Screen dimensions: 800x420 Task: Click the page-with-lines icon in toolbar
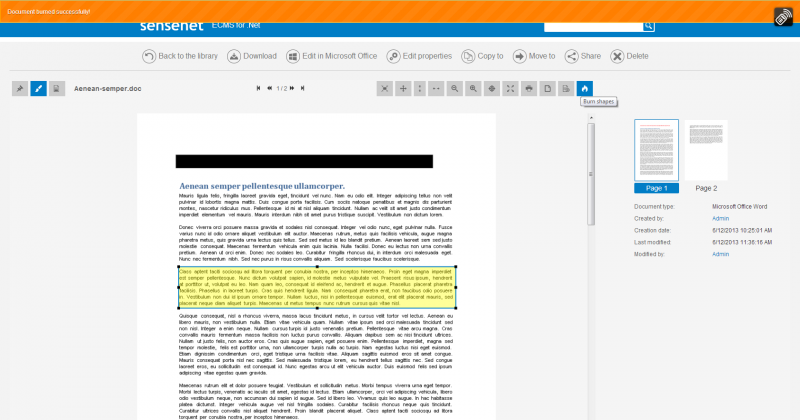pyautogui.click(x=566, y=89)
